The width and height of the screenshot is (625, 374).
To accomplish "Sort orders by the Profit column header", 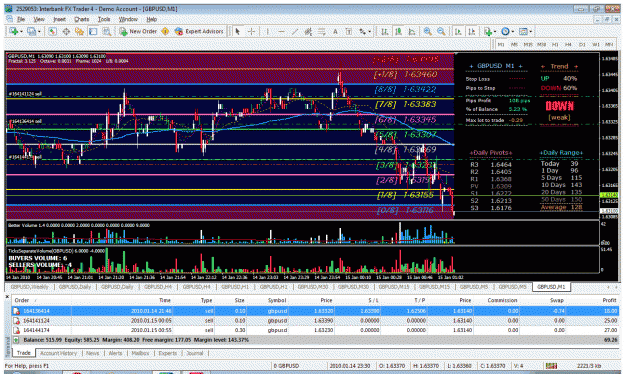I will click(x=609, y=300).
